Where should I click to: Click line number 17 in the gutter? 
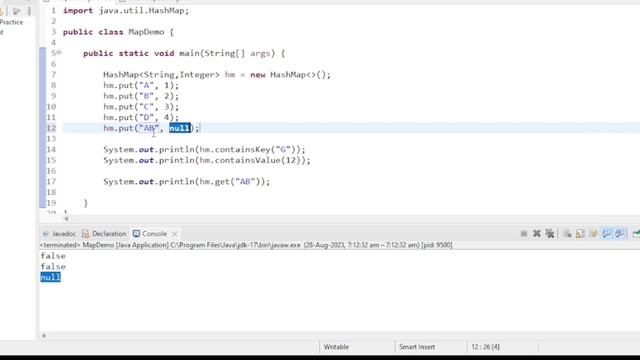tap(51, 182)
